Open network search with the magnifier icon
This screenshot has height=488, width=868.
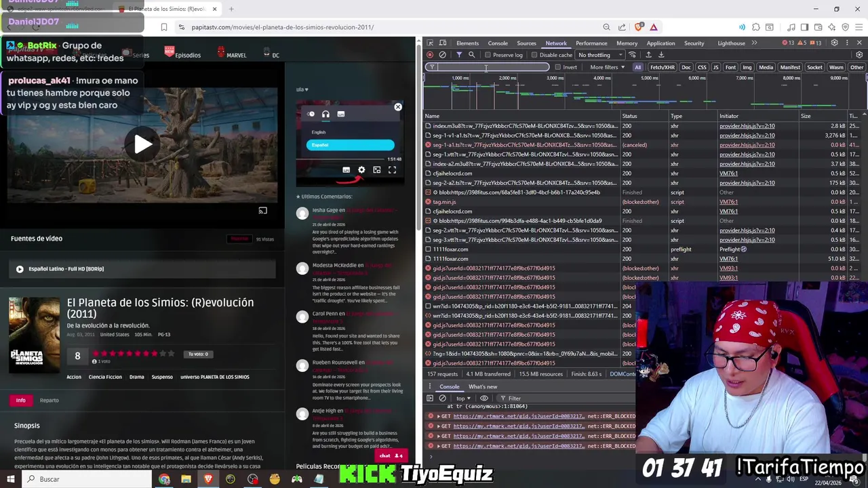click(x=471, y=55)
